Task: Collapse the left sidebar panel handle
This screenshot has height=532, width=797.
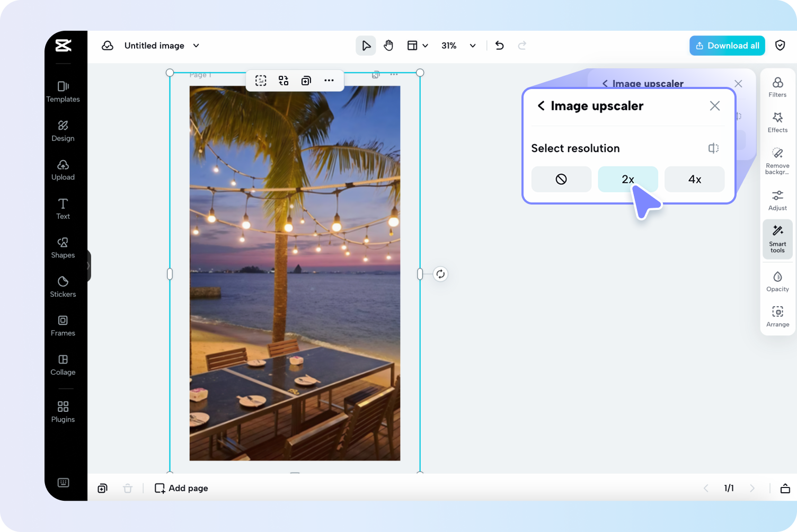Action: pyautogui.click(x=88, y=265)
